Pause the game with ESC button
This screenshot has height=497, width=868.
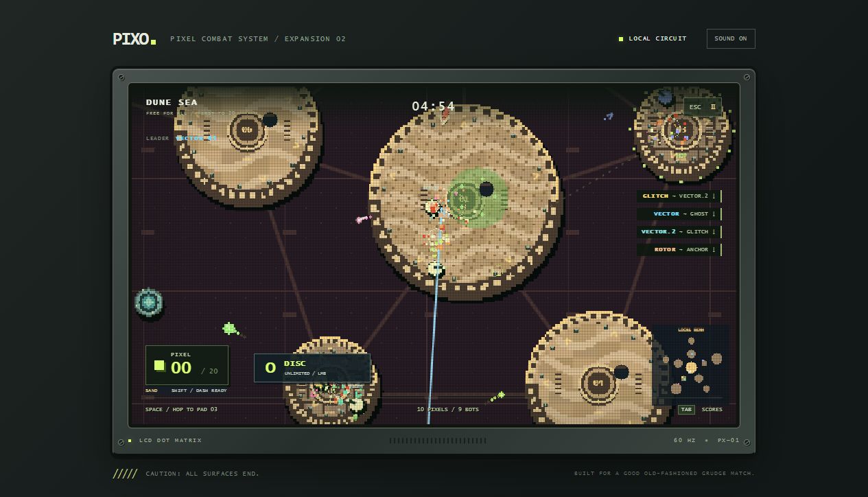pos(702,107)
